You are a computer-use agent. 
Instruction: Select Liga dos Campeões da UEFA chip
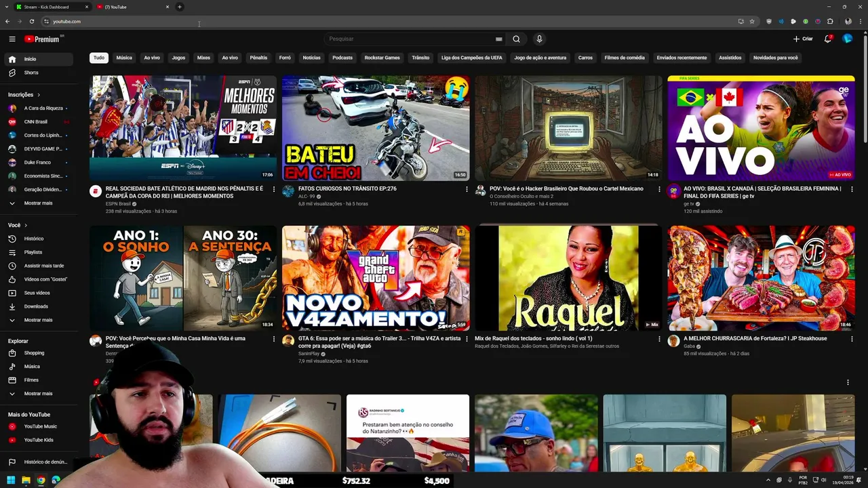(472, 58)
